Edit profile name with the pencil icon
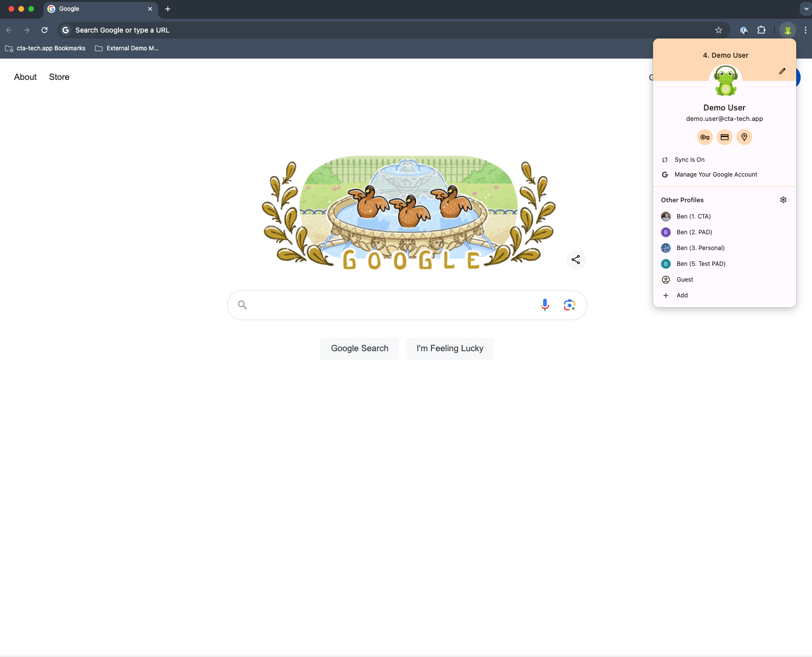 point(782,71)
